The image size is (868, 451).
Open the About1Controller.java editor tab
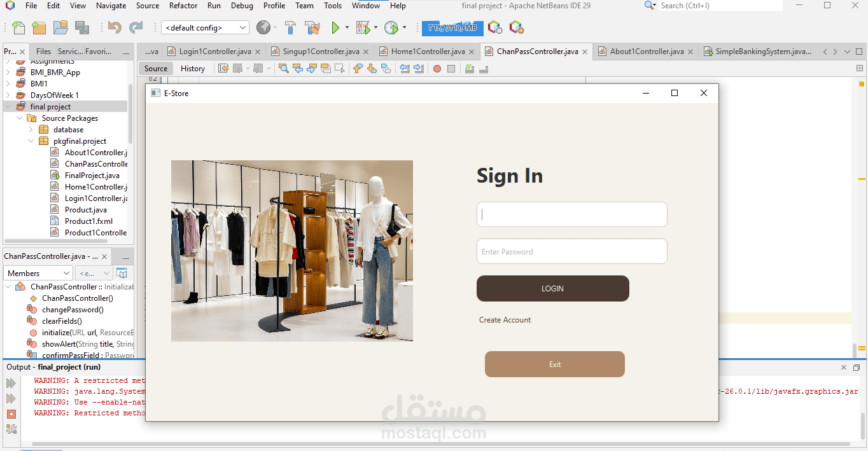pos(647,52)
